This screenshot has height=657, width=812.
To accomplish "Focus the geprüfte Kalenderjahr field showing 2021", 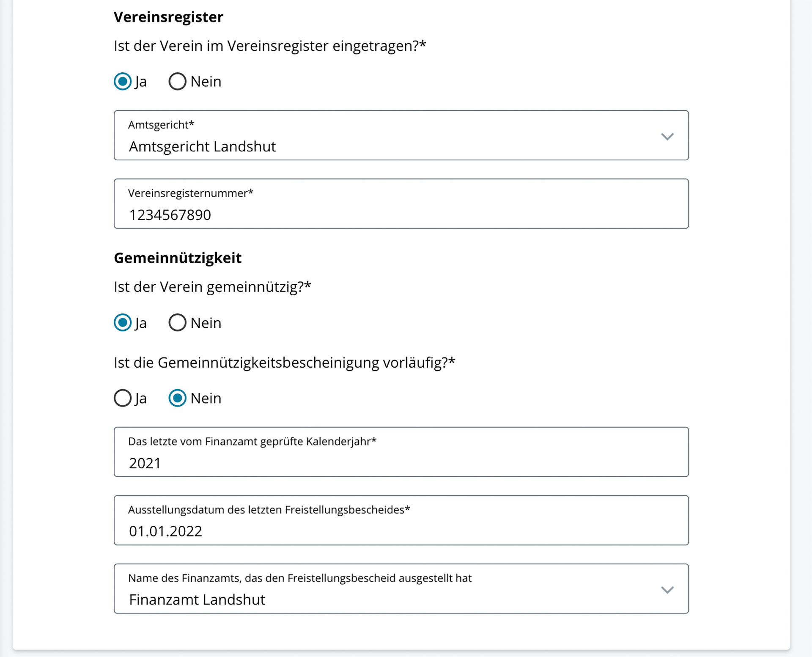I will (401, 463).
